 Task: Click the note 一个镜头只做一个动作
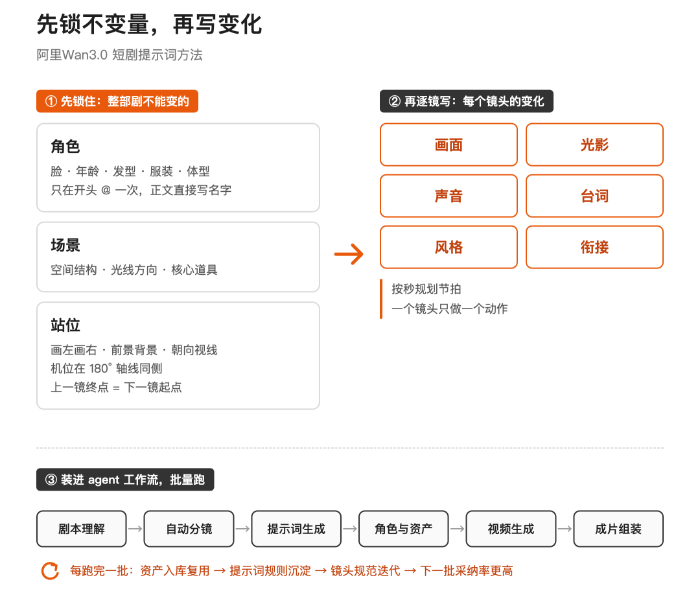[450, 308]
